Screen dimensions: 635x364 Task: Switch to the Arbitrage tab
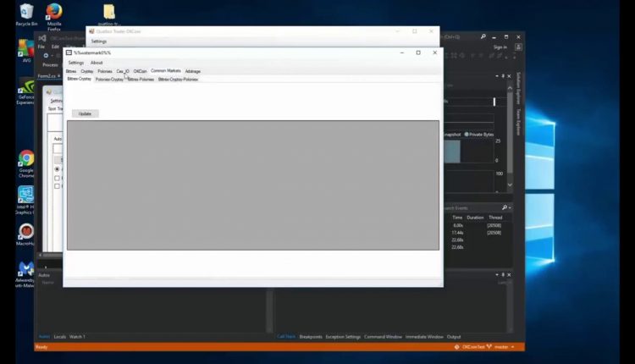(193, 71)
